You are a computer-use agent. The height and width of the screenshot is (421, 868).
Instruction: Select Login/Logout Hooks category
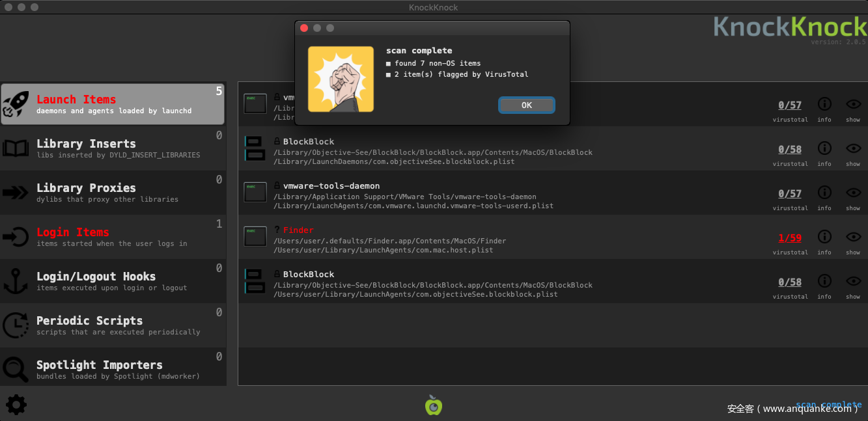click(113, 281)
